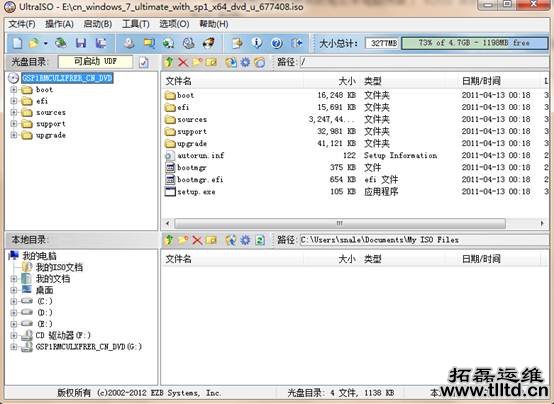Expand the sources folder in disc tree
The width and height of the screenshot is (554, 404).
14,112
